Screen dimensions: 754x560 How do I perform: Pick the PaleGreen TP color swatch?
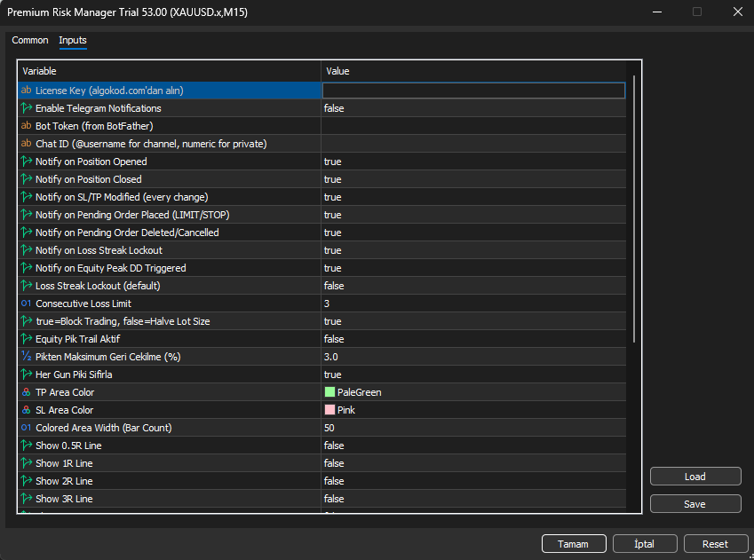point(329,392)
